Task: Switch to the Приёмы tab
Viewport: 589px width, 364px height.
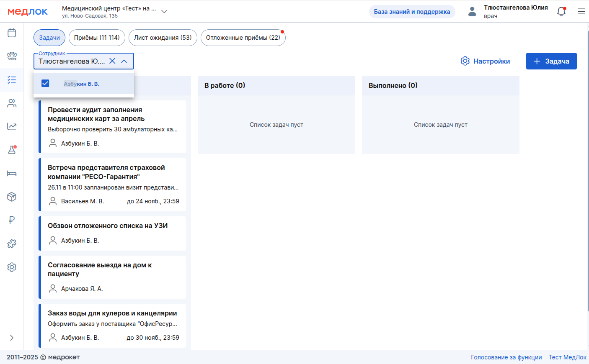Action: 97,38
